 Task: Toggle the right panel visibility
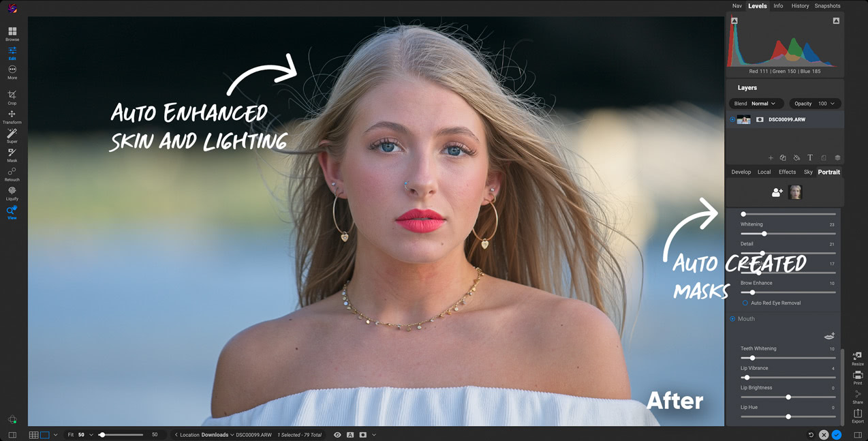(858, 435)
